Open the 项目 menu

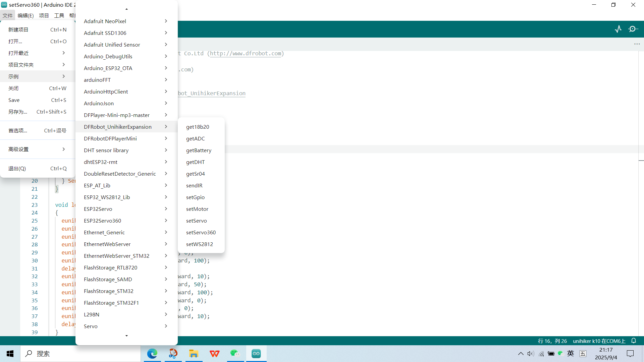click(44, 15)
